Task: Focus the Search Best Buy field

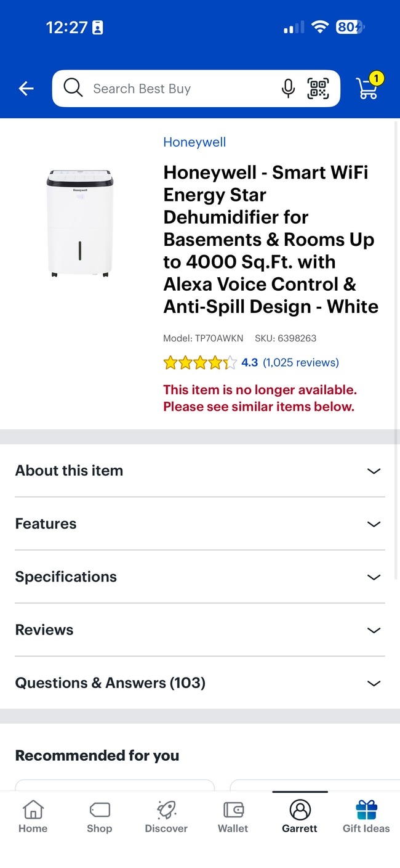Action: click(178, 89)
